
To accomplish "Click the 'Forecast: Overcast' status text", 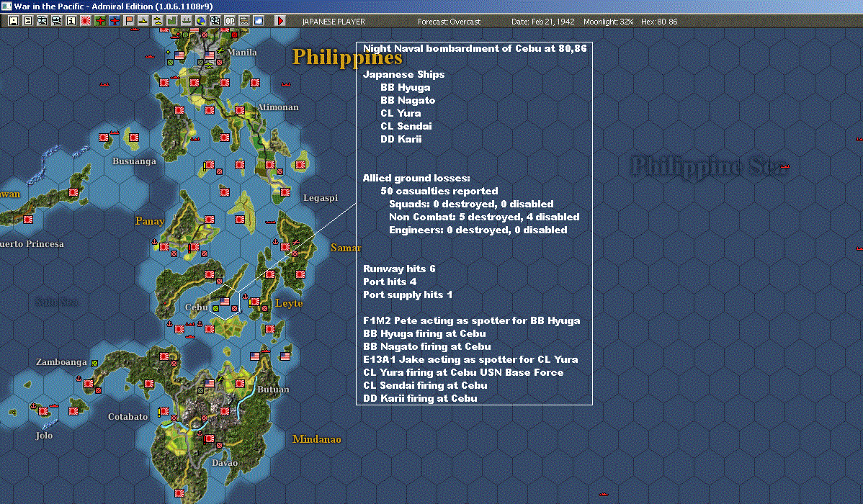I will (449, 22).
